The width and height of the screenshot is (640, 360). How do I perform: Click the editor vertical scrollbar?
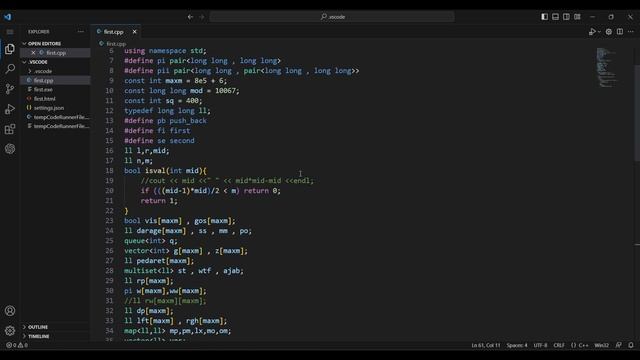pyautogui.click(x=637, y=113)
